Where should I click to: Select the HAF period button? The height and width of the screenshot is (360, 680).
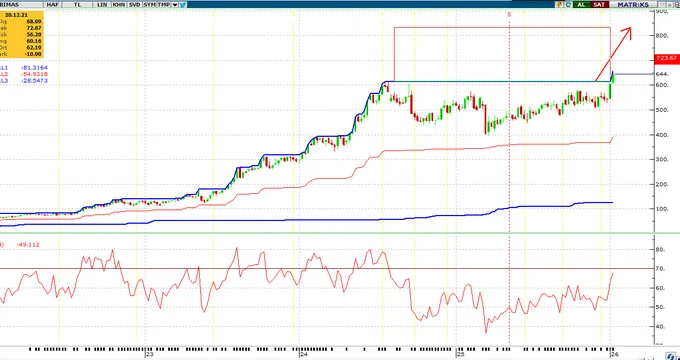coord(53,4)
